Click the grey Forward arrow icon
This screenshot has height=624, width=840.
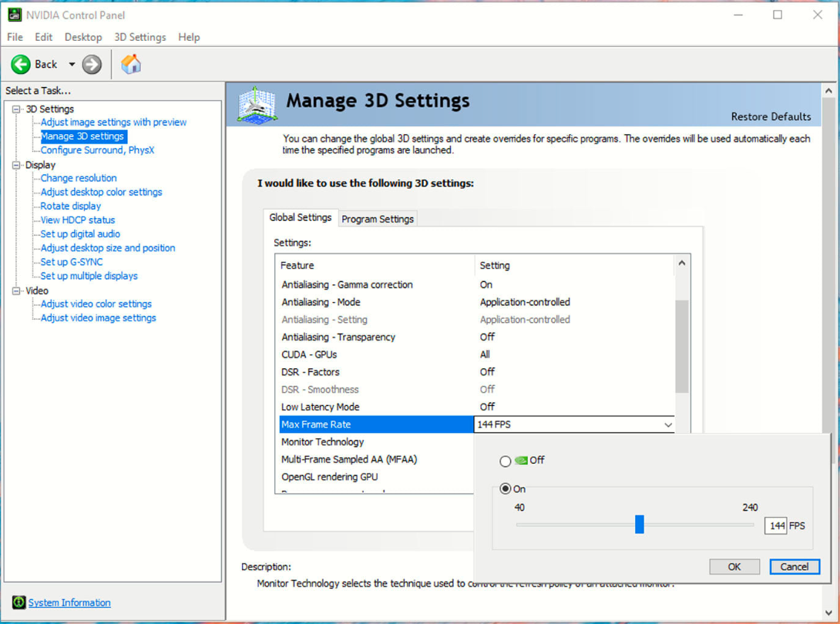point(92,65)
